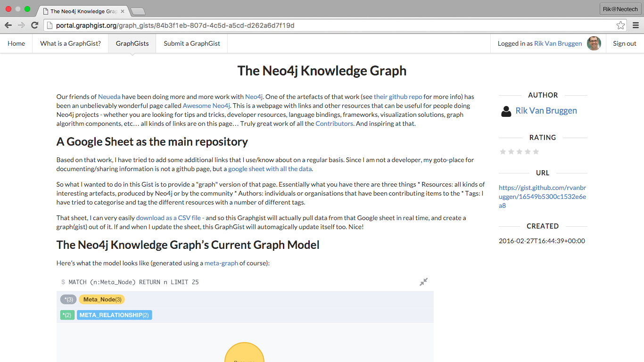Click Rik Van Bruggen avatar photo
Image resolution: width=644 pixels, height=362 pixels.
tap(594, 43)
